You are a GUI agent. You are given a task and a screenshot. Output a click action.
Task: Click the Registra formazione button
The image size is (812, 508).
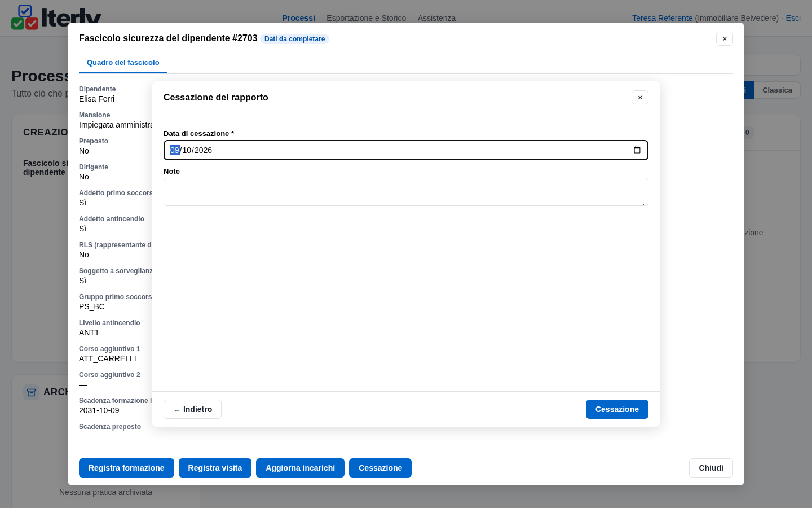(126, 468)
